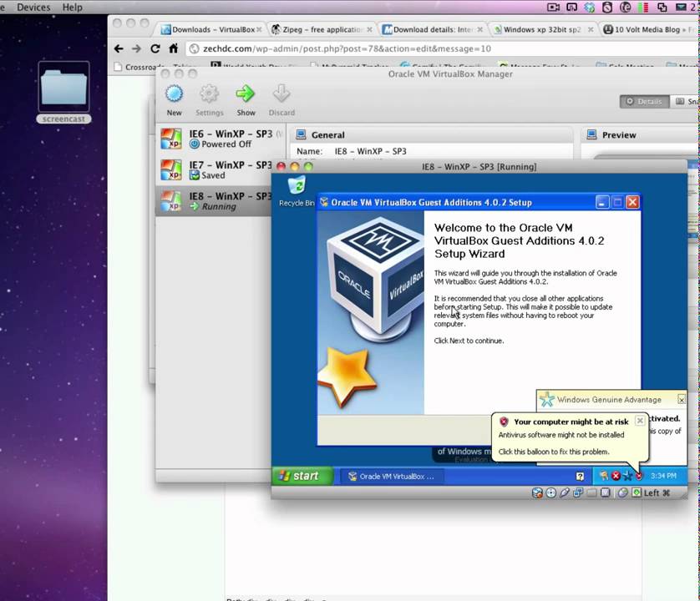Screen dimensions: 700x601
Task: Click the help question-mark icon on XP taskbar
Action: (580, 476)
